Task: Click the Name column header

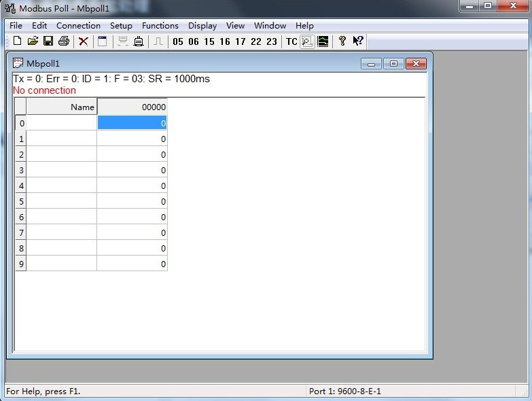Action: (62, 107)
